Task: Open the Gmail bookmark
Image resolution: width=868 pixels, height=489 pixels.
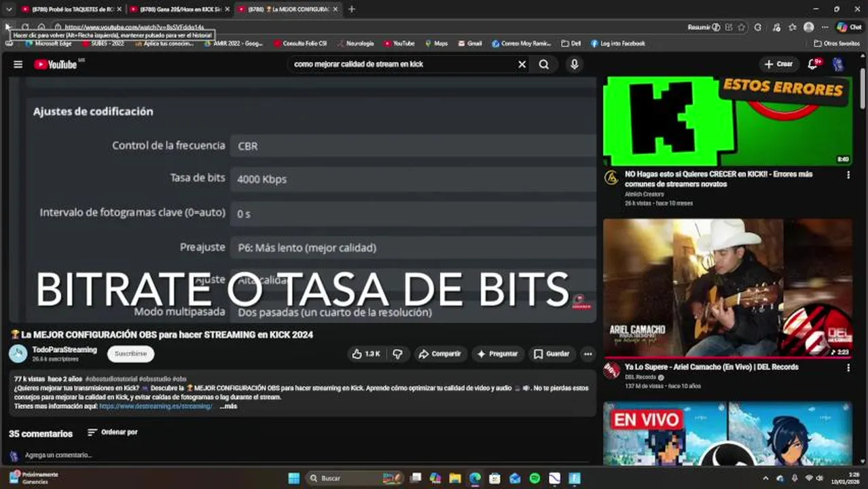Action: pyautogui.click(x=469, y=43)
